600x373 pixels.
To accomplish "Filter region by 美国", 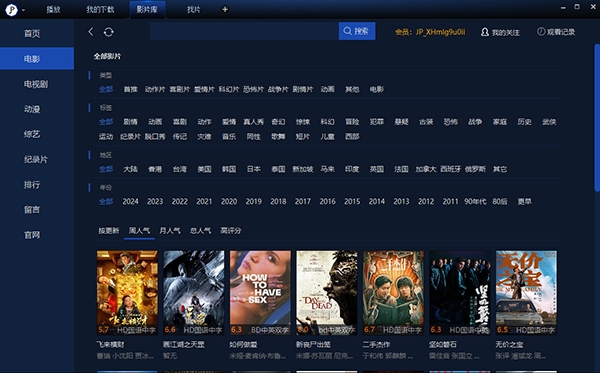I will coord(204,169).
